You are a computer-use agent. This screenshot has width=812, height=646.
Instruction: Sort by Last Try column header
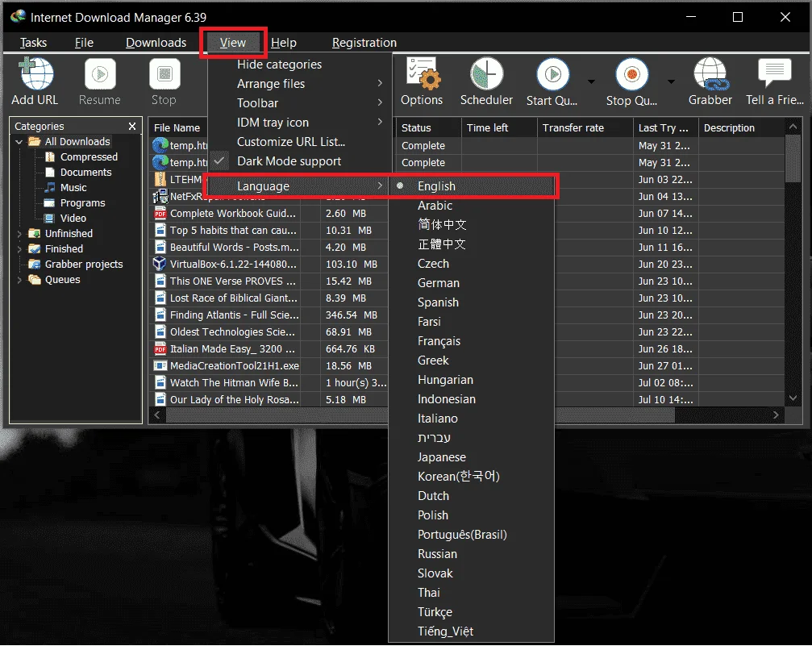pyautogui.click(x=665, y=127)
